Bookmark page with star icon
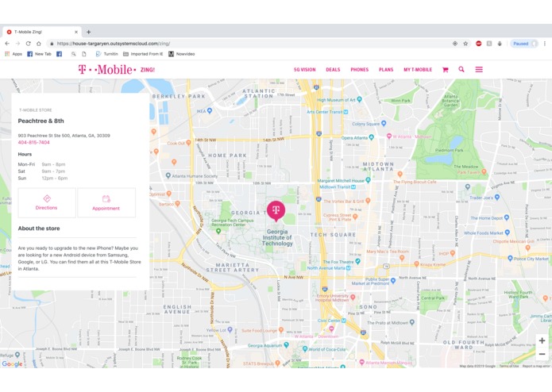Viewport: 552px width, 392px height. [x=465, y=44]
